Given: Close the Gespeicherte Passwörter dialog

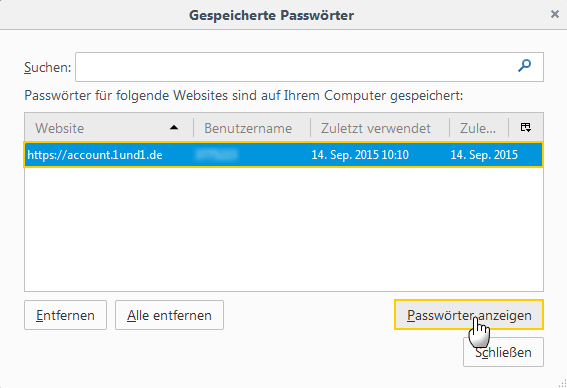Looking at the screenshot, I should click(554, 14).
